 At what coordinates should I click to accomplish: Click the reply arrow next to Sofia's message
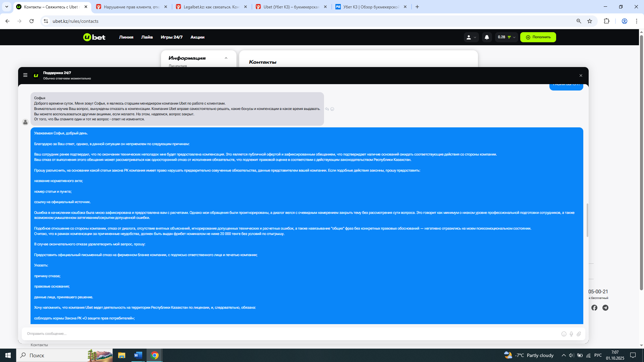pos(327,109)
